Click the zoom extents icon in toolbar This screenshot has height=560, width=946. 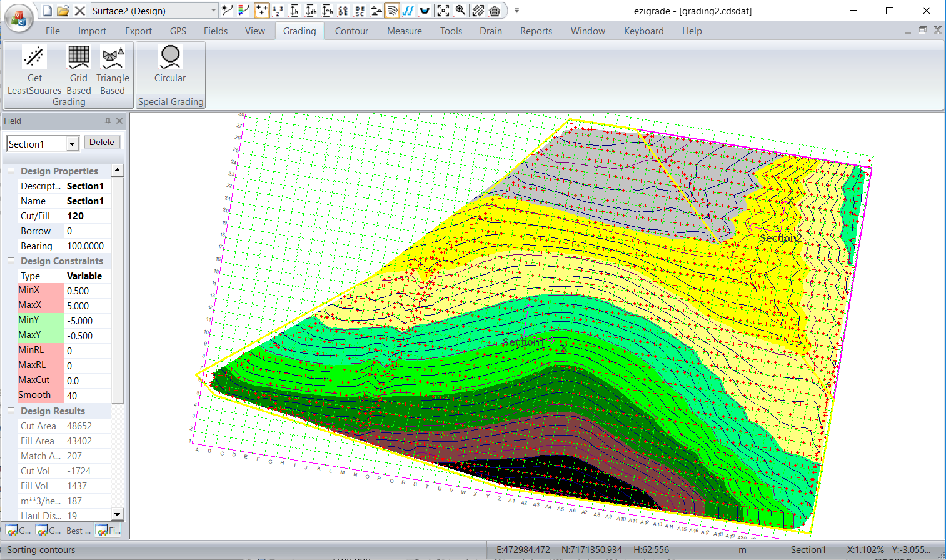point(443,11)
